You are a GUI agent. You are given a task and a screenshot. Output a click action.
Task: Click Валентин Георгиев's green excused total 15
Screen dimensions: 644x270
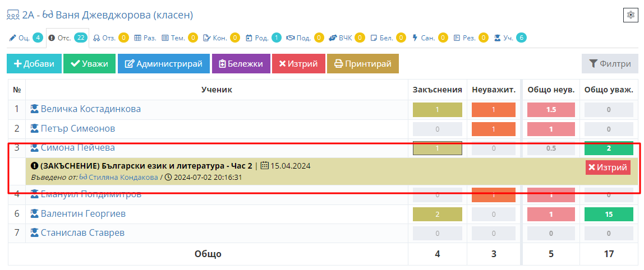pos(609,213)
